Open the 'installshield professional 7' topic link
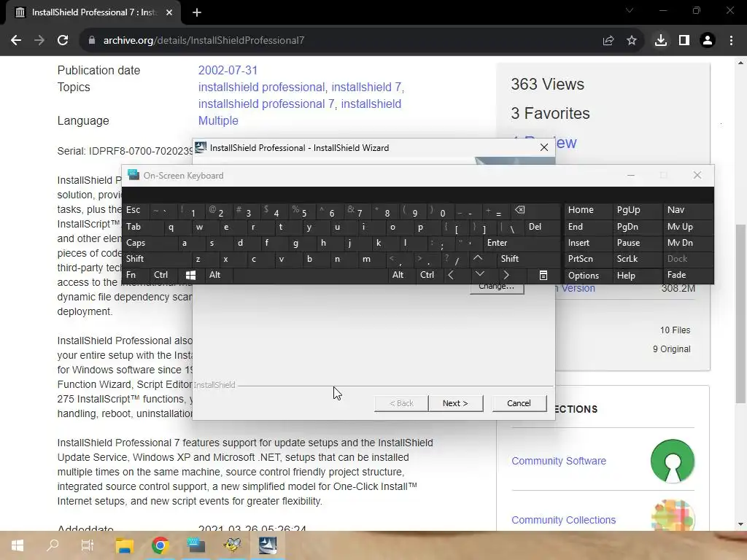This screenshot has width=747, height=560. (x=266, y=104)
